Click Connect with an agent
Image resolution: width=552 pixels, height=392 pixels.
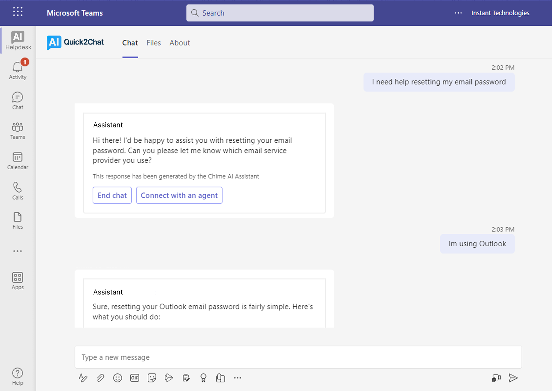179,195
